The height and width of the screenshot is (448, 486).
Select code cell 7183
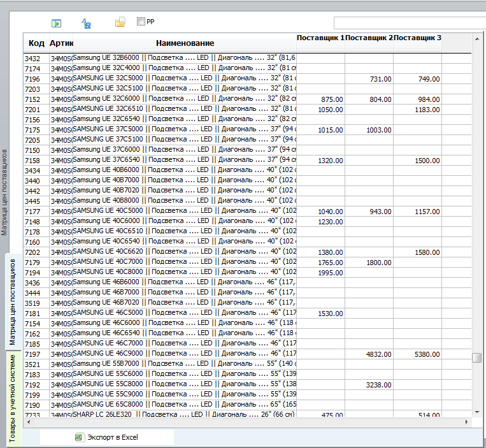[x=36, y=375]
